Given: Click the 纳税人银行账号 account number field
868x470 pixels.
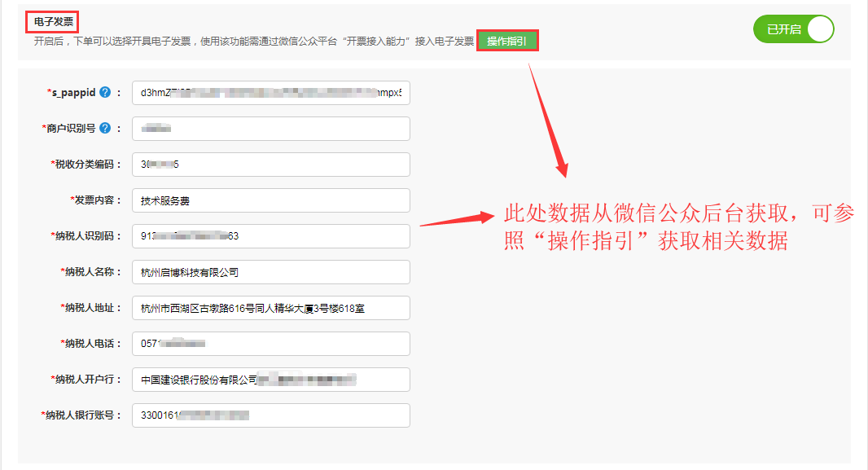Looking at the screenshot, I should (x=270, y=415).
